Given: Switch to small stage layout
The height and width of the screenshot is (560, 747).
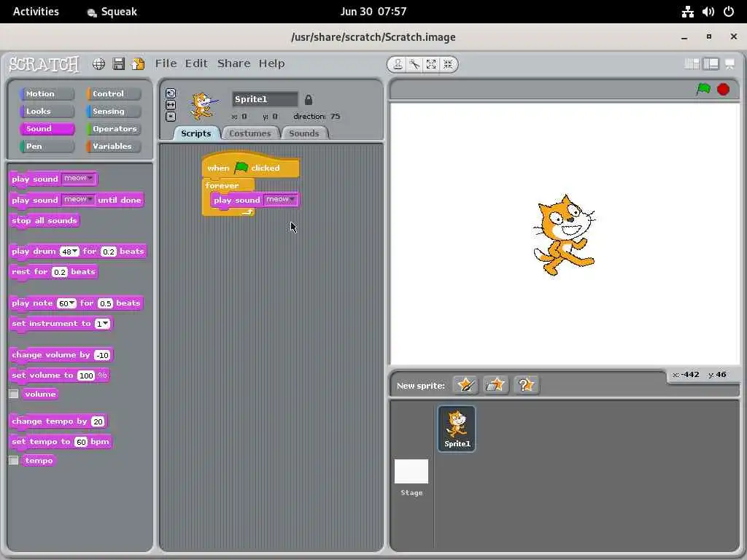Looking at the screenshot, I should 692,64.
